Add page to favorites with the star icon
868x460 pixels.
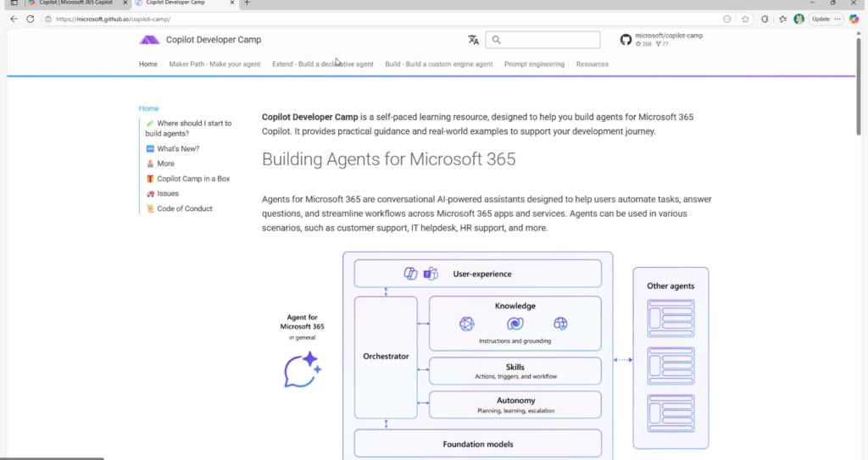(x=745, y=19)
